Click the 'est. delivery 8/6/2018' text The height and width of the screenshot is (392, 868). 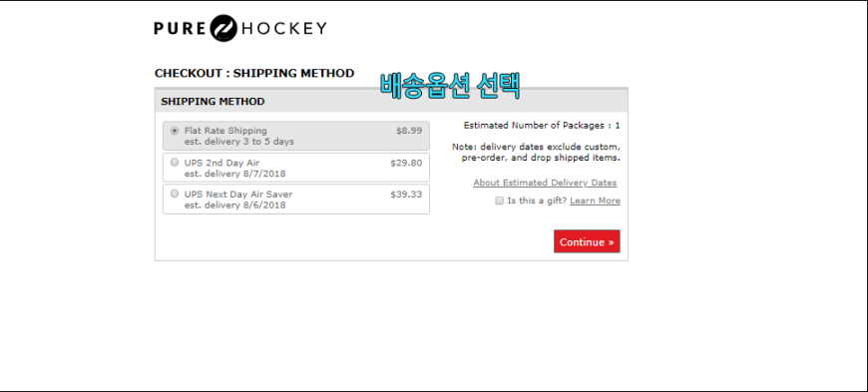pyautogui.click(x=234, y=205)
